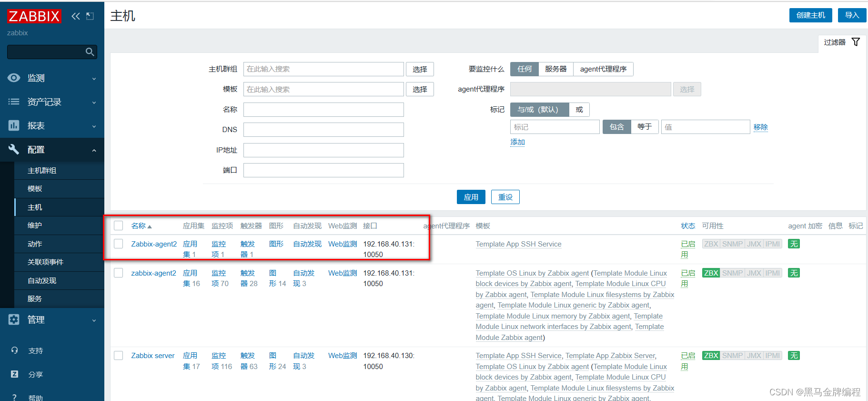
Task: Check the lowercase zabbix-agent2 host checkbox
Action: [x=119, y=273]
